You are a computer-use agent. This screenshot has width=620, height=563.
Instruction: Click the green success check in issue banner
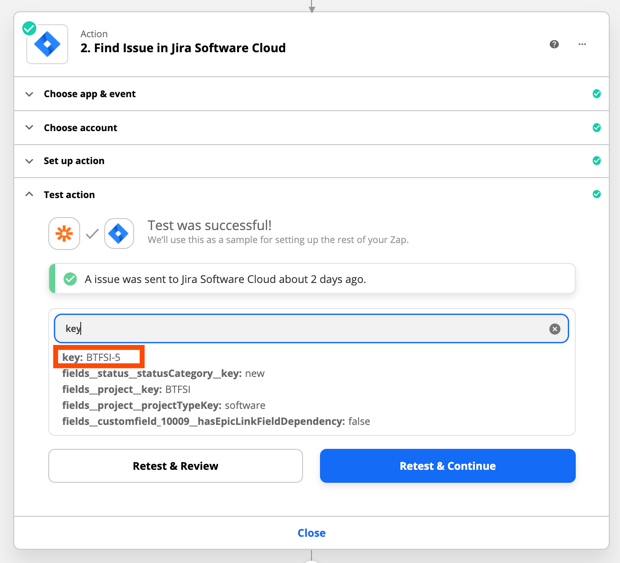click(70, 279)
